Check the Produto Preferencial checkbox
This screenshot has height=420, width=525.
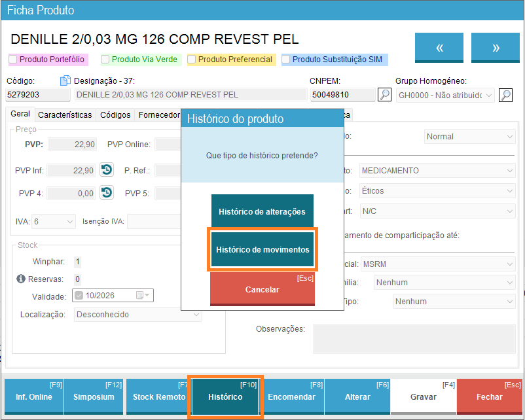[192, 60]
